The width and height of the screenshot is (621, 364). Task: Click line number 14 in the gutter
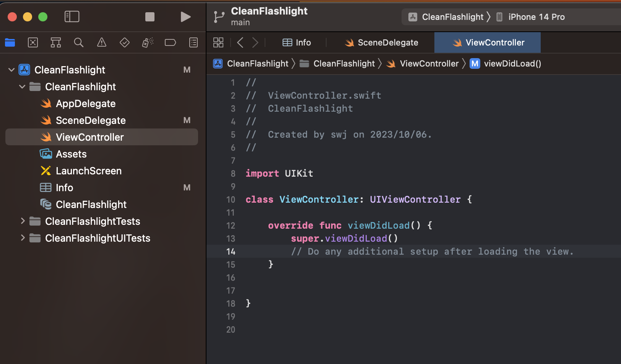tap(231, 252)
